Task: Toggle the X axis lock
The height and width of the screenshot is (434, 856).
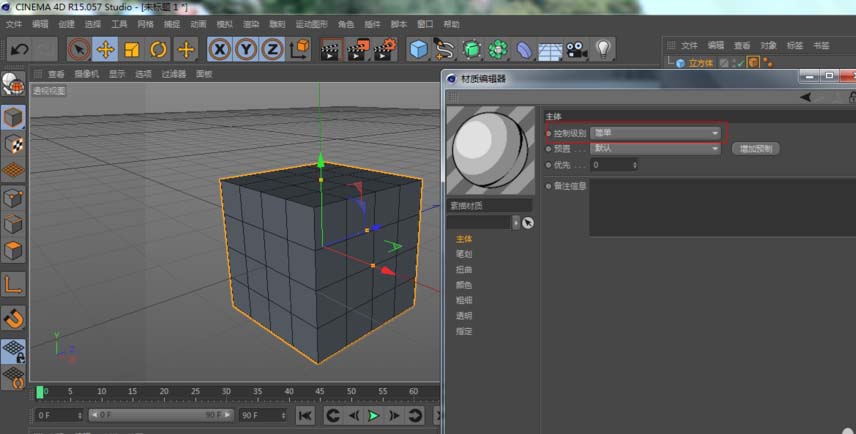Action: (x=220, y=49)
